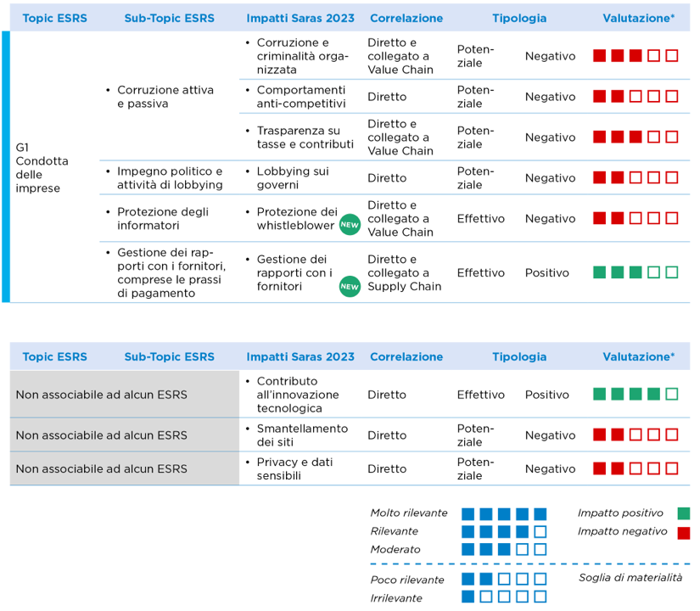This screenshot has height=611, width=700.
Task: Select the 'Valutazione*' header in the bottom table
Action: pos(638,357)
